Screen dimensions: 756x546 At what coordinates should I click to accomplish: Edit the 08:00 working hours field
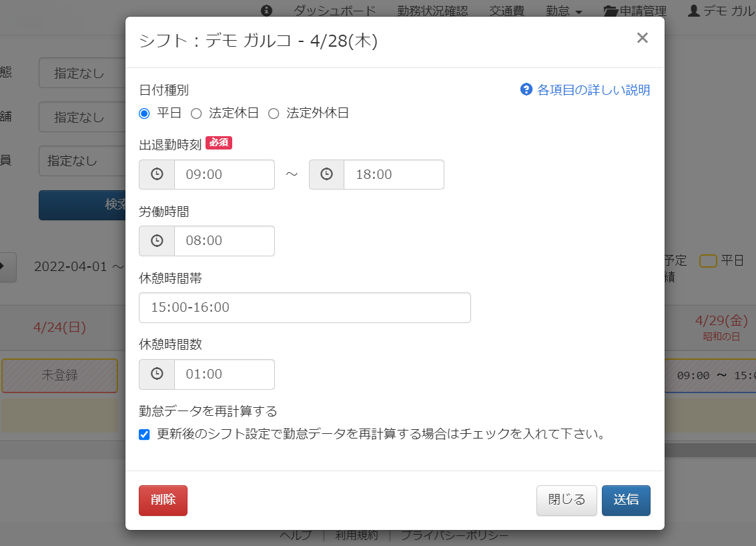(224, 241)
